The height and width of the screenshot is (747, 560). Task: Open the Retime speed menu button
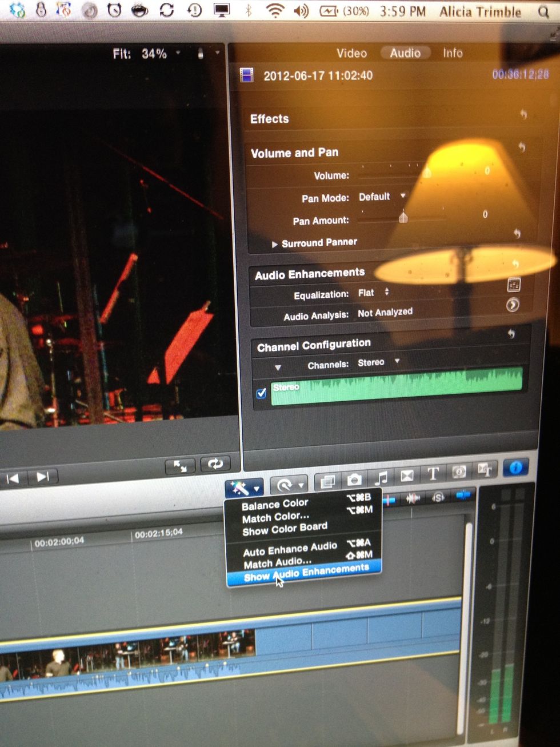click(289, 485)
